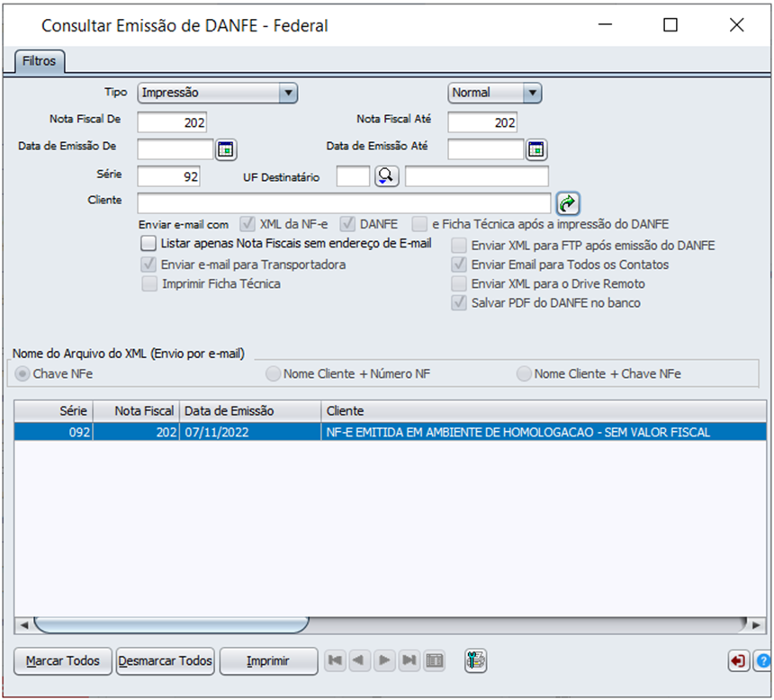Toggle Imprimir Ficha Técnica checkbox
This screenshot has height=700, width=774.
pyautogui.click(x=148, y=284)
